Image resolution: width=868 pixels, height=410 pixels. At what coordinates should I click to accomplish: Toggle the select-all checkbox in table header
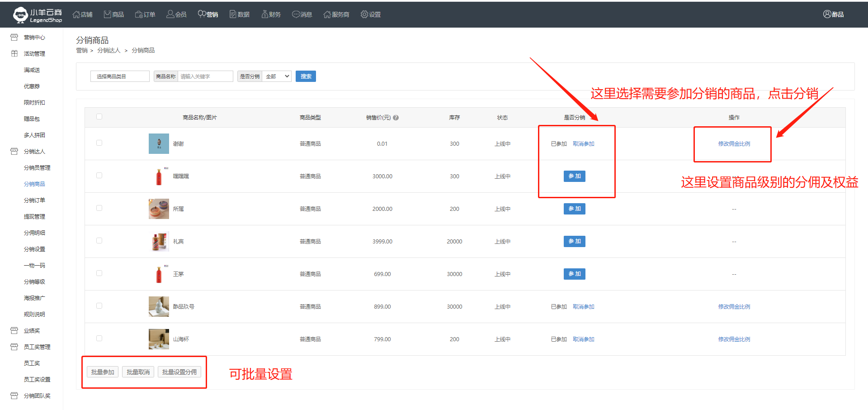(x=99, y=117)
